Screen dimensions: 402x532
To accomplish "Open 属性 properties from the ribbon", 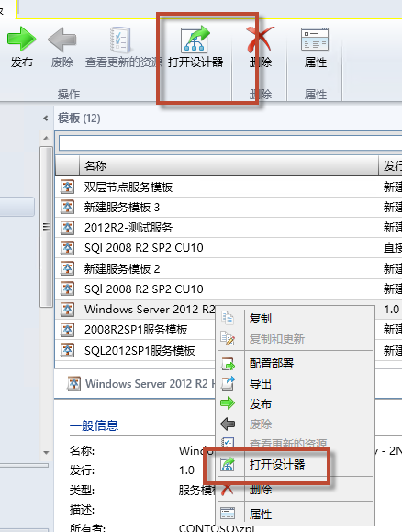I will (315, 48).
